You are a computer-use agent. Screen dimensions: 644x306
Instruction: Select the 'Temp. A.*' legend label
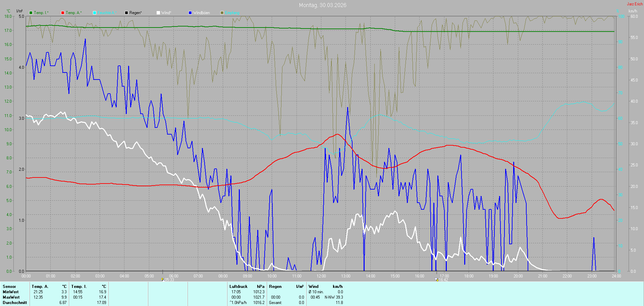tap(74, 13)
